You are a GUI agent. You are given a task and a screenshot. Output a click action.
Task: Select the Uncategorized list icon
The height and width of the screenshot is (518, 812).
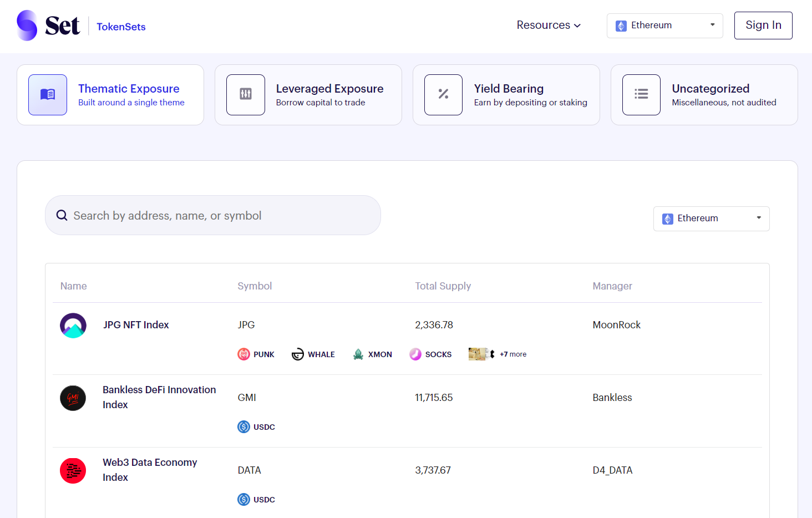point(641,95)
